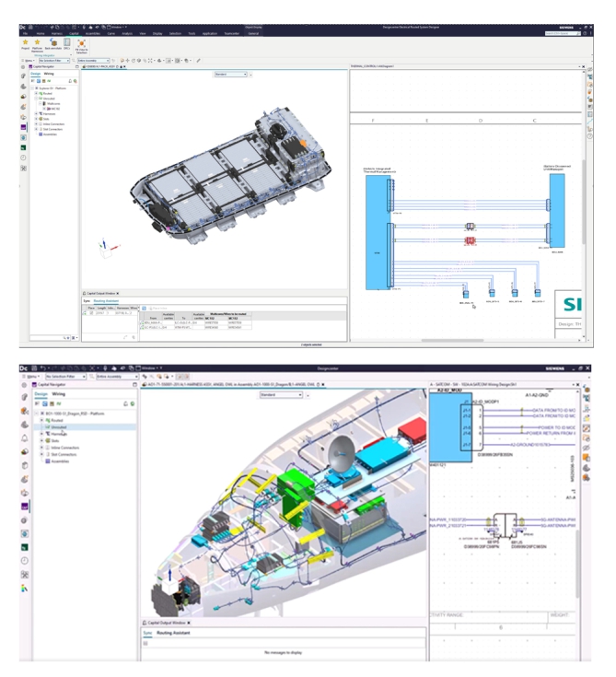Expand Routed node in bottom navigator tree
Viewport: 616px width, 677px height.
pyautogui.click(x=41, y=420)
